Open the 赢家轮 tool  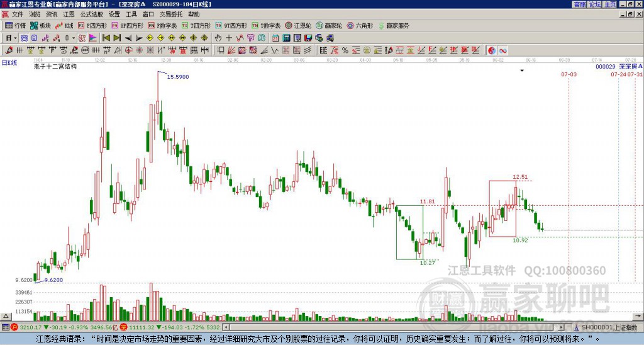coord(329,25)
